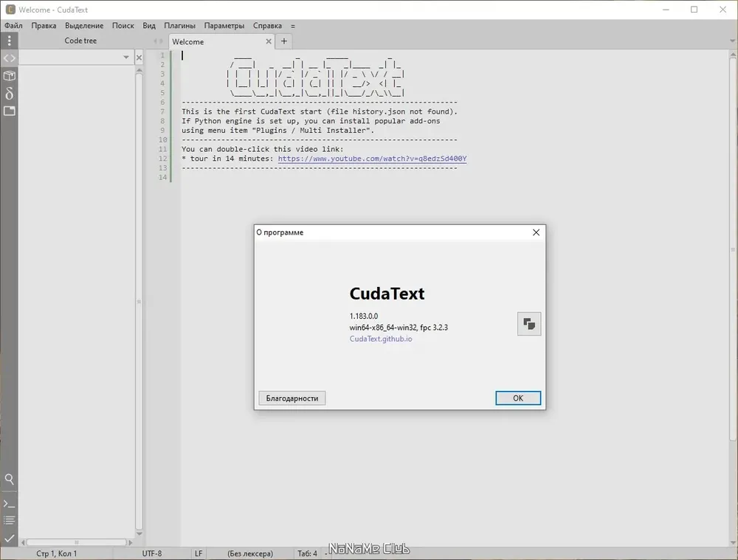Click the editor vertical scrollbar
The height and width of the screenshot is (560, 738).
click(x=733, y=249)
